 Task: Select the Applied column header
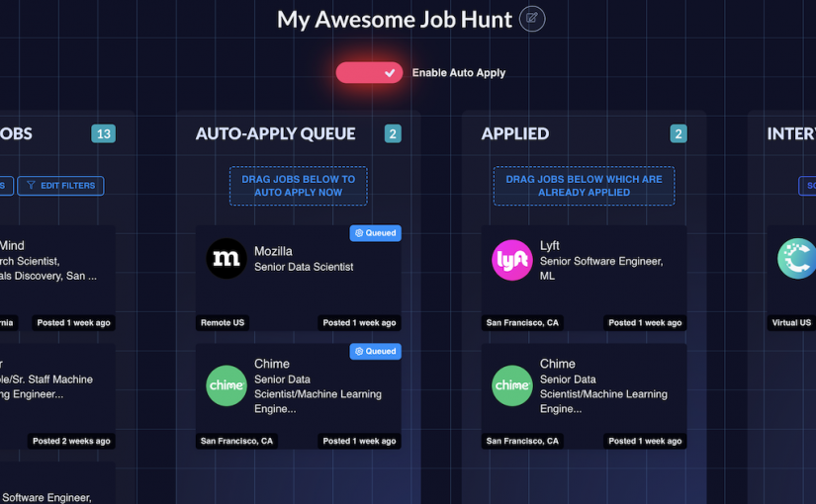[x=514, y=133]
